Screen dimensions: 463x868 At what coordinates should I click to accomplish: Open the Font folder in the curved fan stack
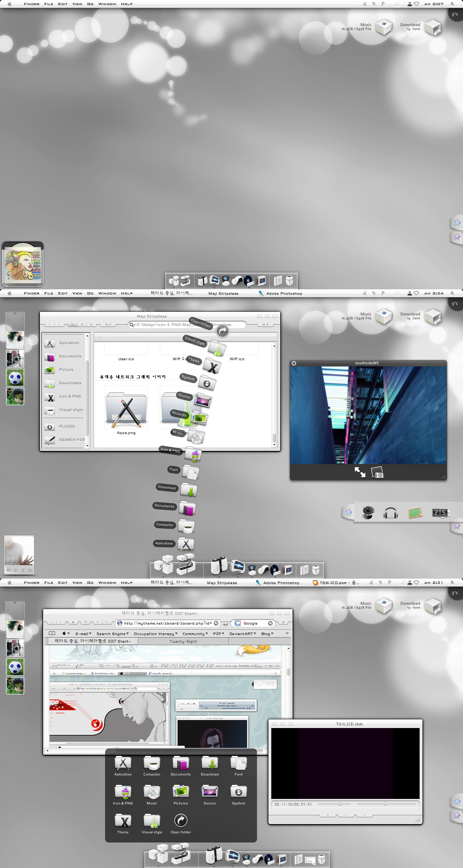[191, 472]
